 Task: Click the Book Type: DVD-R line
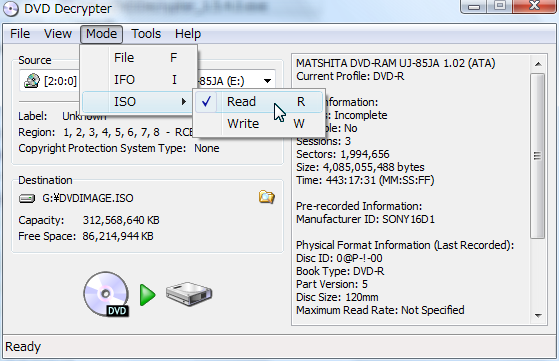(340, 271)
